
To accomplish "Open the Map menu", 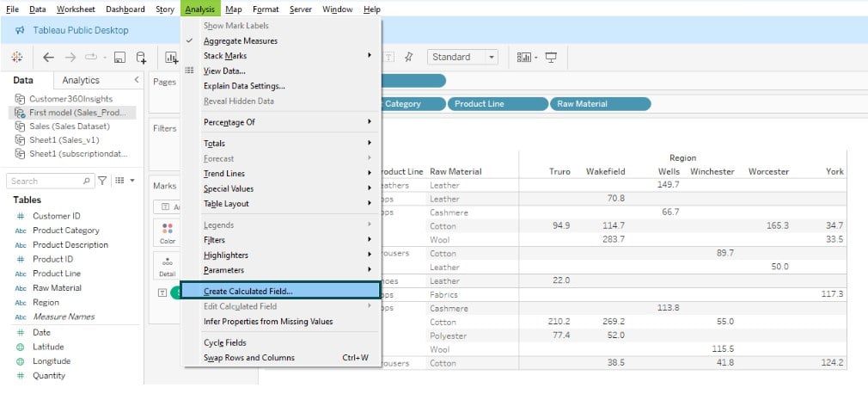I will coord(234,9).
